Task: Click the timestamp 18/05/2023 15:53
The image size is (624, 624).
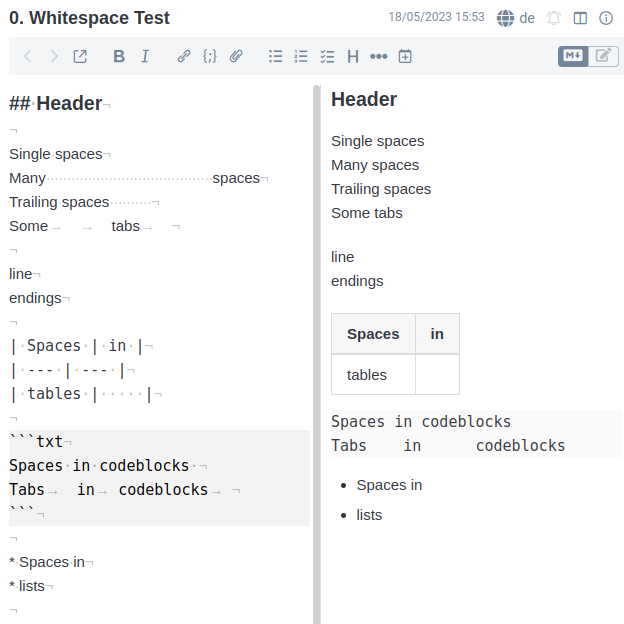Action: pyautogui.click(x=437, y=17)
